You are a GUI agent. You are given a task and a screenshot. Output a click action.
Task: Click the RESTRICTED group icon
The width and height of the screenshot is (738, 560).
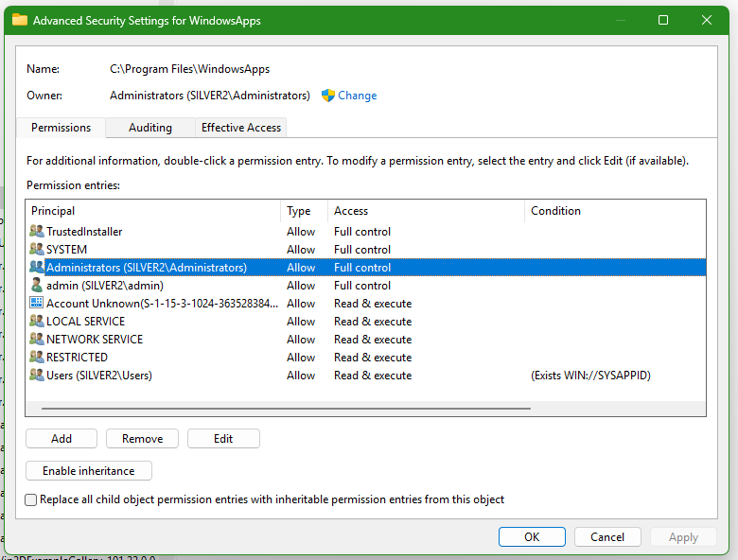coord(37,358)
